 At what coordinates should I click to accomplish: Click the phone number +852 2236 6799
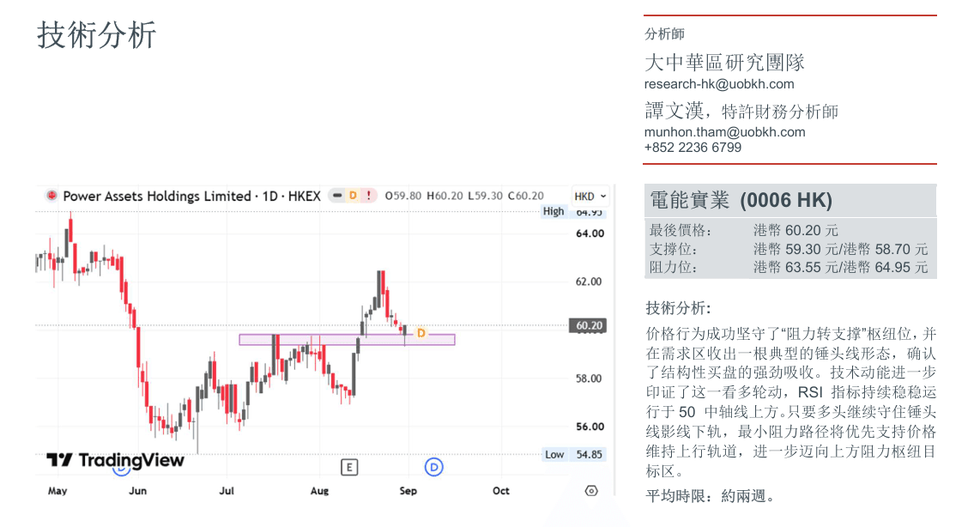pyautogui.click(x=693, y=148)
